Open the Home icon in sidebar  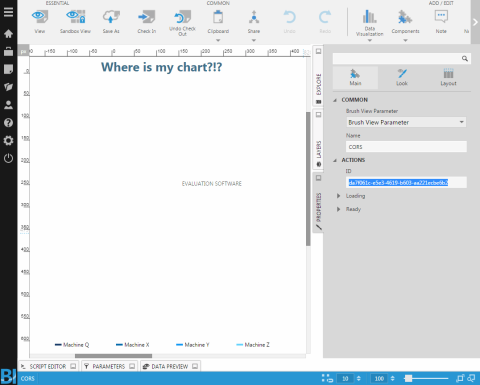point(8,33)
